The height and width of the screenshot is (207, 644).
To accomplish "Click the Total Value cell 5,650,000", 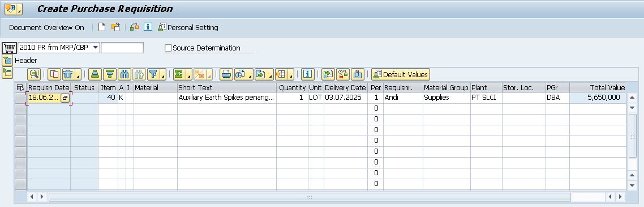I will tap(598, 98).
